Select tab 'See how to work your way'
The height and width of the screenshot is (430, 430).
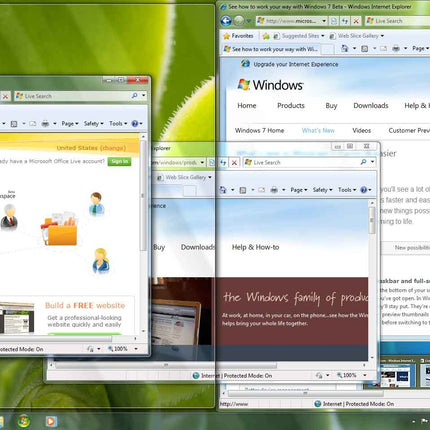pyautogui.click(x=271, y=49)
